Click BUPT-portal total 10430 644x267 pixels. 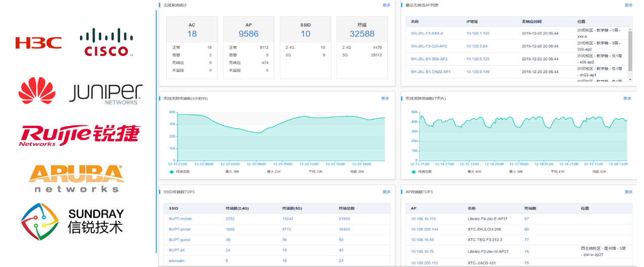click(345, 229)
